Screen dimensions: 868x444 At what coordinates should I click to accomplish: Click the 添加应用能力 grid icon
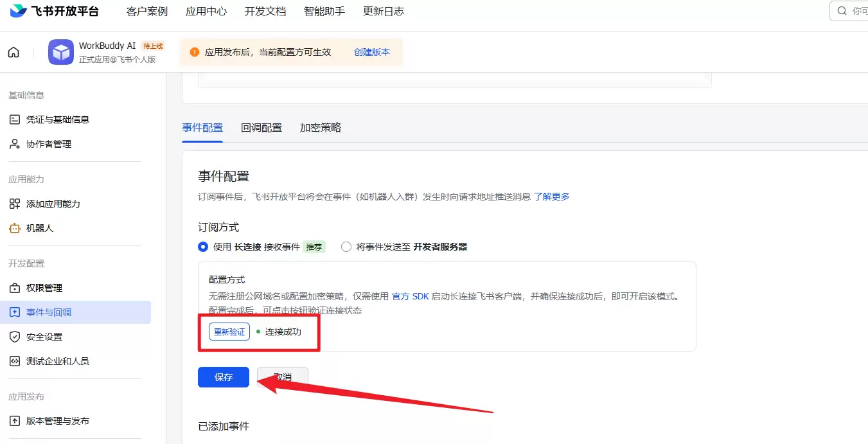(x=15, y=204)
